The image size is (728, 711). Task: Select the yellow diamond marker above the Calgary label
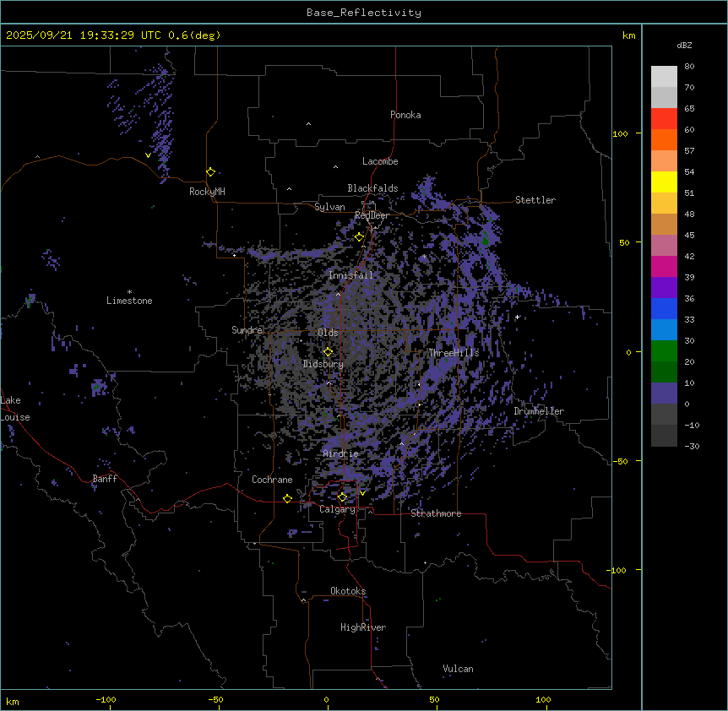342,497
